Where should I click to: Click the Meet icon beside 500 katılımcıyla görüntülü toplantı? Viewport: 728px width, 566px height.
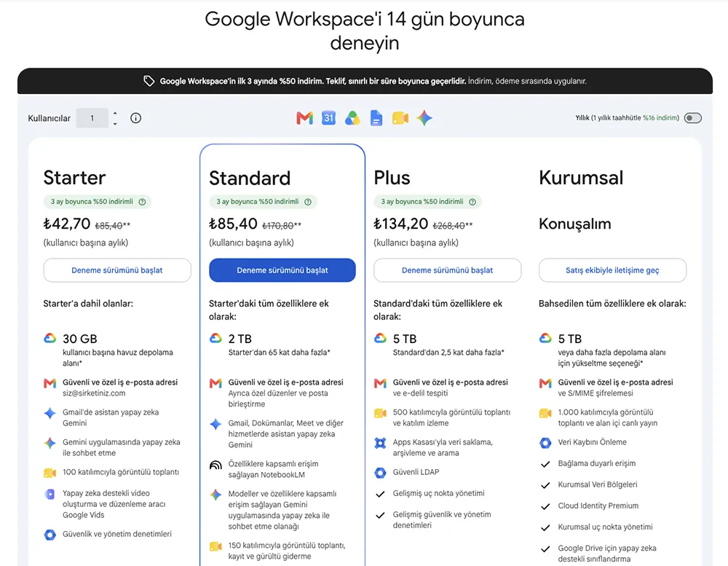380,413
